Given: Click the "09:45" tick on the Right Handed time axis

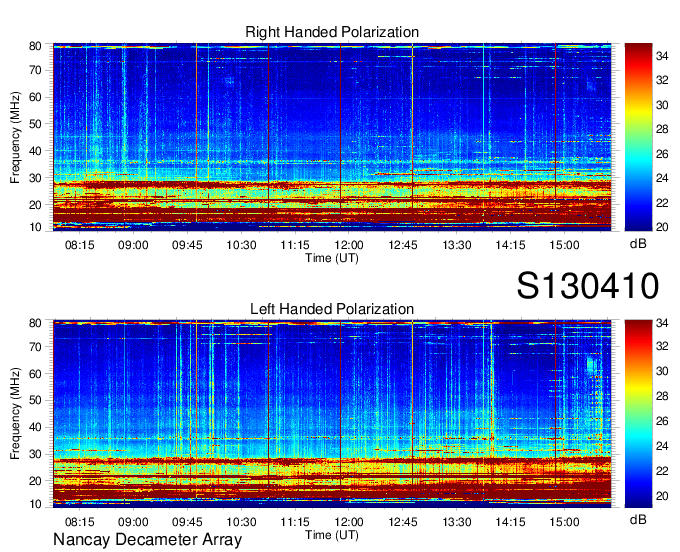Looking at the screenshot, I should pos(187,245).
